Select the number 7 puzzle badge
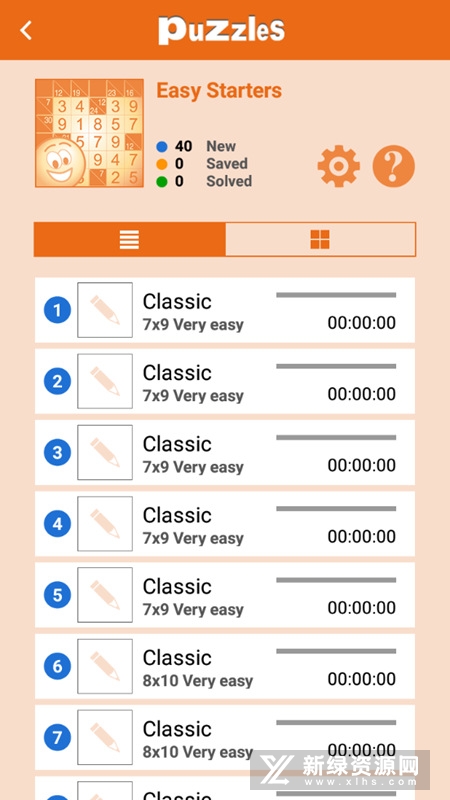 coord(57,737)
